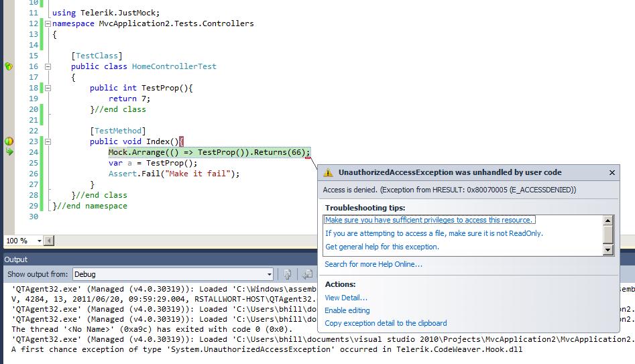Click the warning icon in exception popup
The width and height of the screenshot is (635, 364).
pyautogui.click(x=328, y=172)
